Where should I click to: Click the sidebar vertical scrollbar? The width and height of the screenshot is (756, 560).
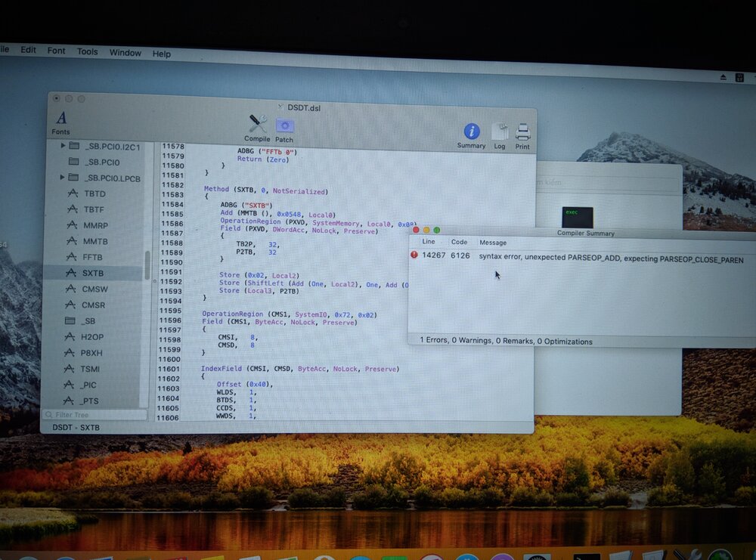click(147, 265)
